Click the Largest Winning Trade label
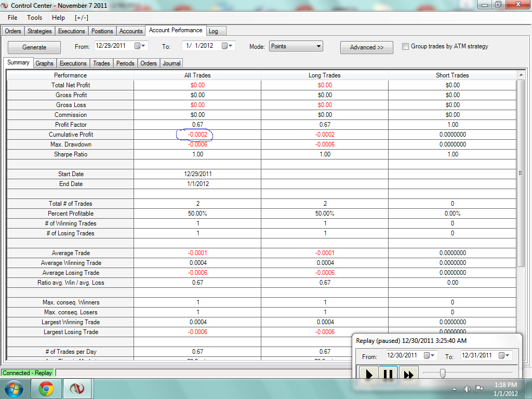The image size is (532, 399). tap(71, 322)
